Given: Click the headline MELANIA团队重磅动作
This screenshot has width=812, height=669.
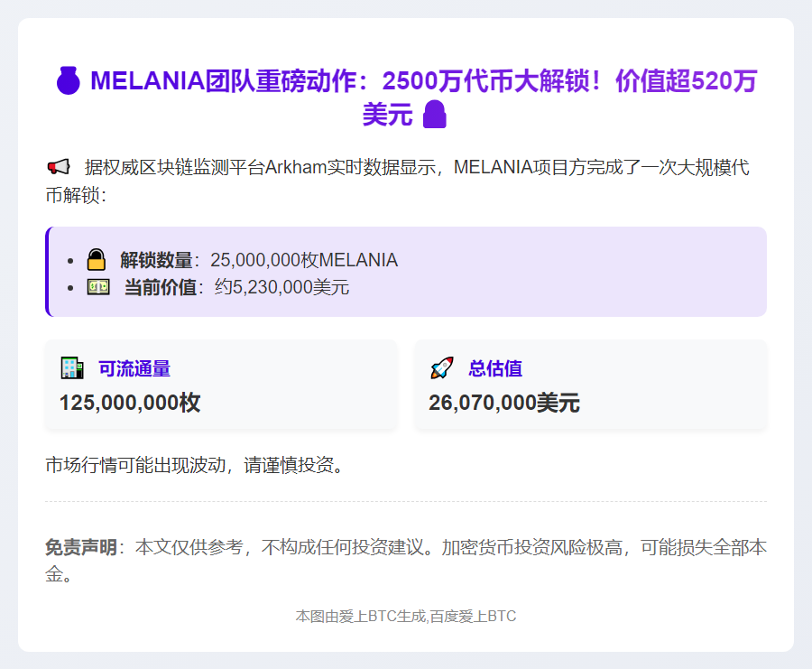Looking at the screenshot, I should 224,81.
